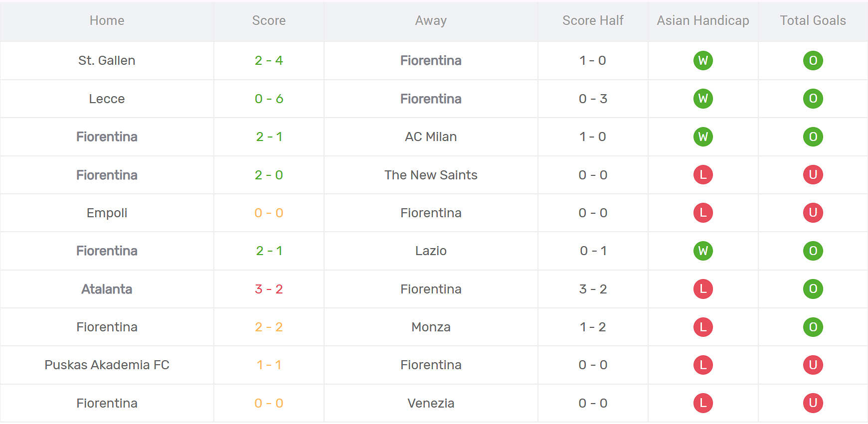Click the W handicap badge for the AC Milan match
868x424 pixels.
coord(703,137)
